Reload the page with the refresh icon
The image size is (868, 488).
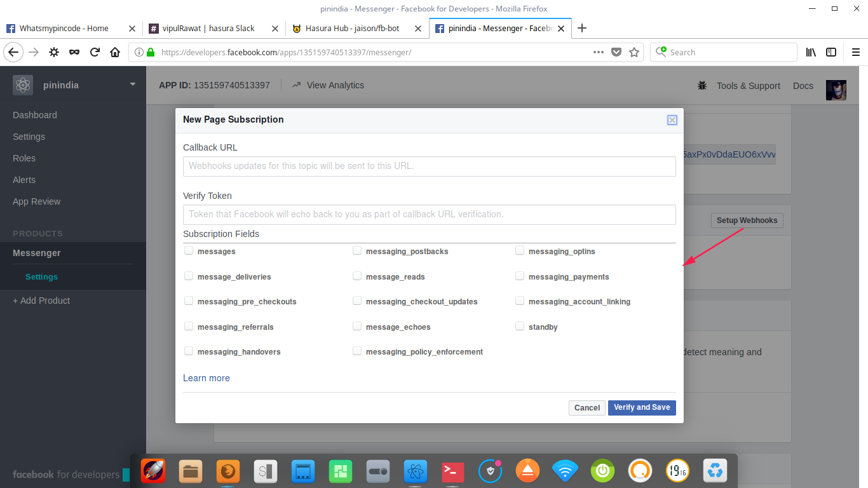(95, 52)
